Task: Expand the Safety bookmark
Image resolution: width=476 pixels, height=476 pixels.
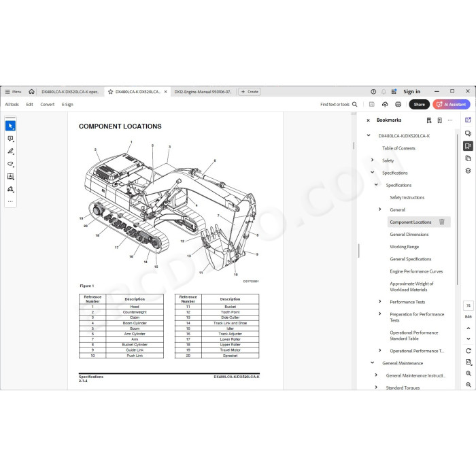Action: tap(373, 160)
